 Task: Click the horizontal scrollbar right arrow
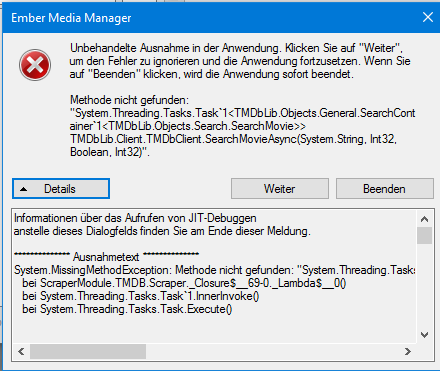[408, 351]
